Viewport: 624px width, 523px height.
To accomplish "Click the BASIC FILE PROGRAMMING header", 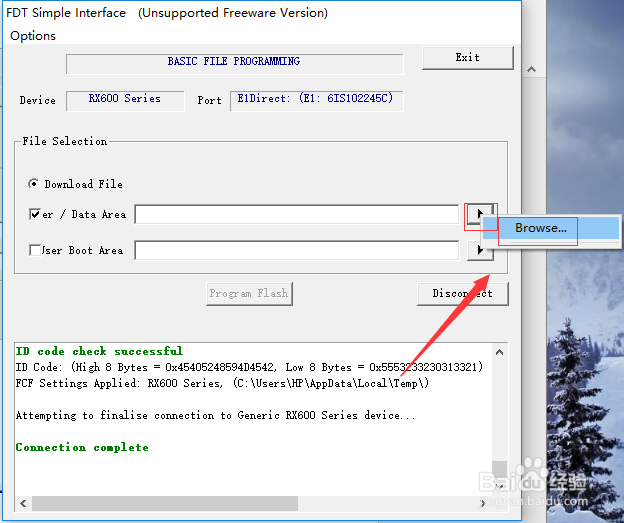I will (x=234, y=64).
